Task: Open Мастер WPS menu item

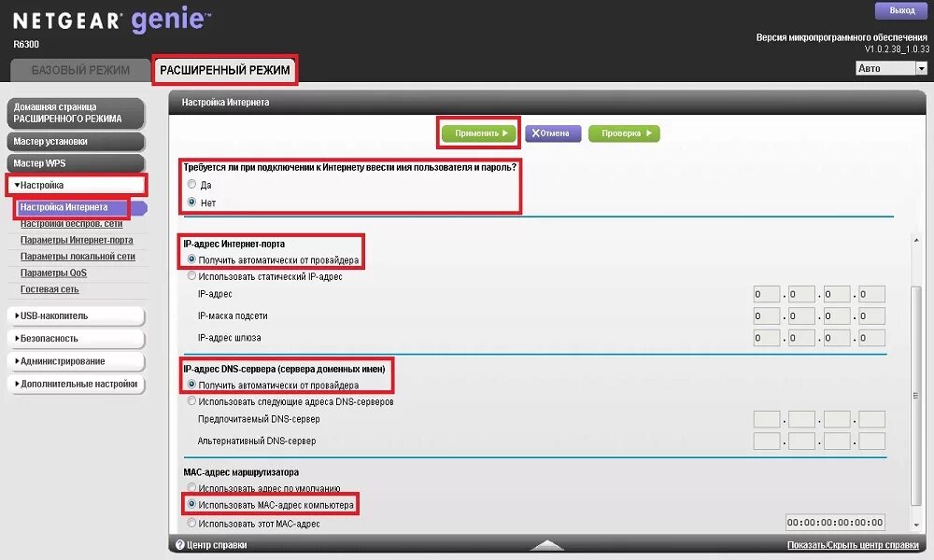Action: point(76,163)
